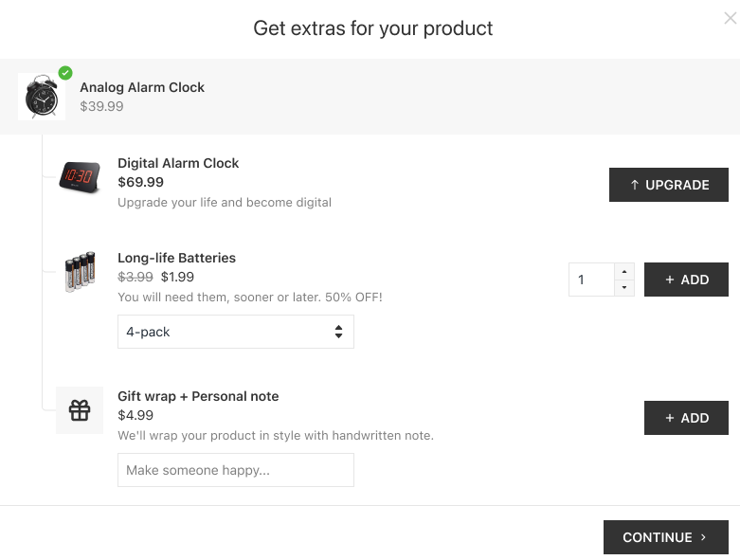Increase the batteries quantity with the up arrow
This screenshot has height=560, width=740.
tap(624, 272)
